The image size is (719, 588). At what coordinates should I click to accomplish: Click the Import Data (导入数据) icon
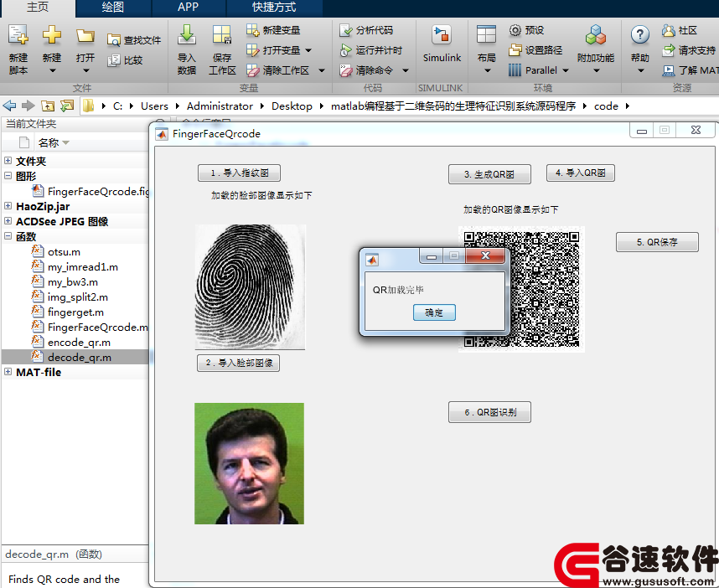tap(187, 35)
